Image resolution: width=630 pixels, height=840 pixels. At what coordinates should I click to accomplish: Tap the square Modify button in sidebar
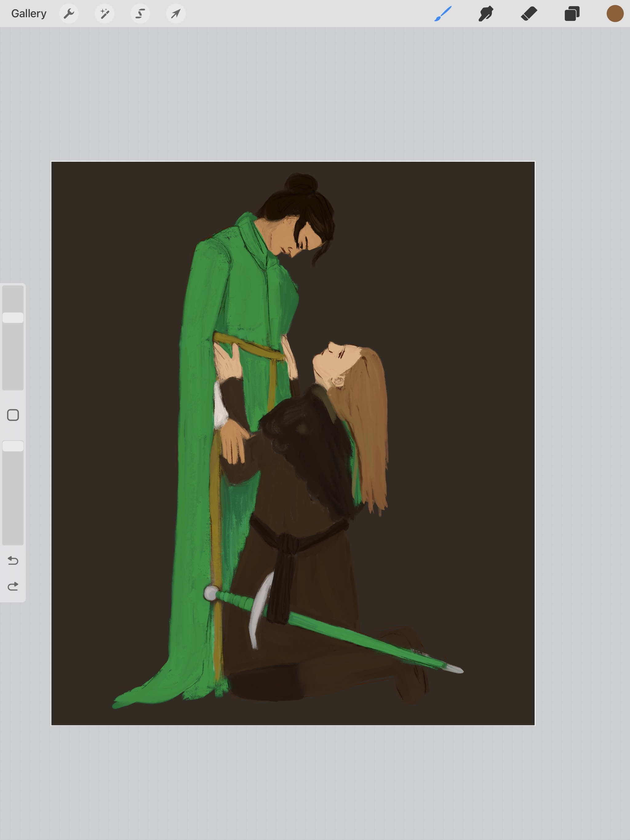[13, 415]
